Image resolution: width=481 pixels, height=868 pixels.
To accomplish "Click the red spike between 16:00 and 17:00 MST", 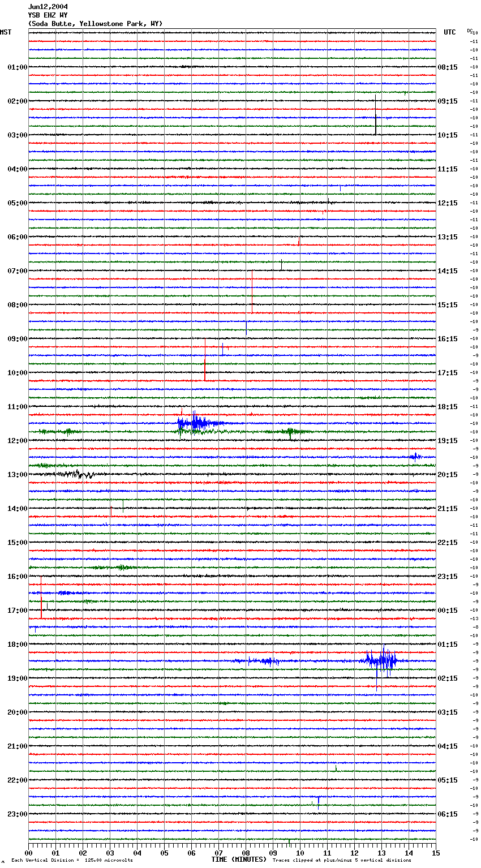I will click(x=41, y=598).
